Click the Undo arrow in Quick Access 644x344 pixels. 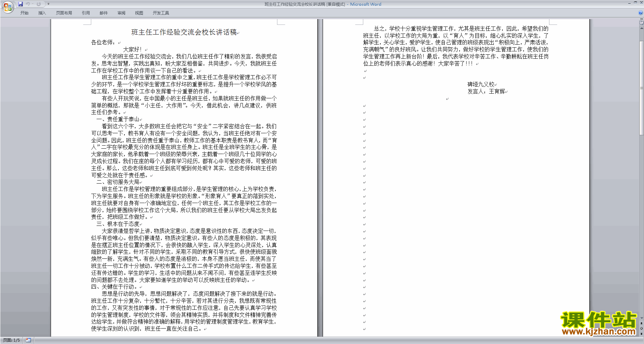coord(28,4)
